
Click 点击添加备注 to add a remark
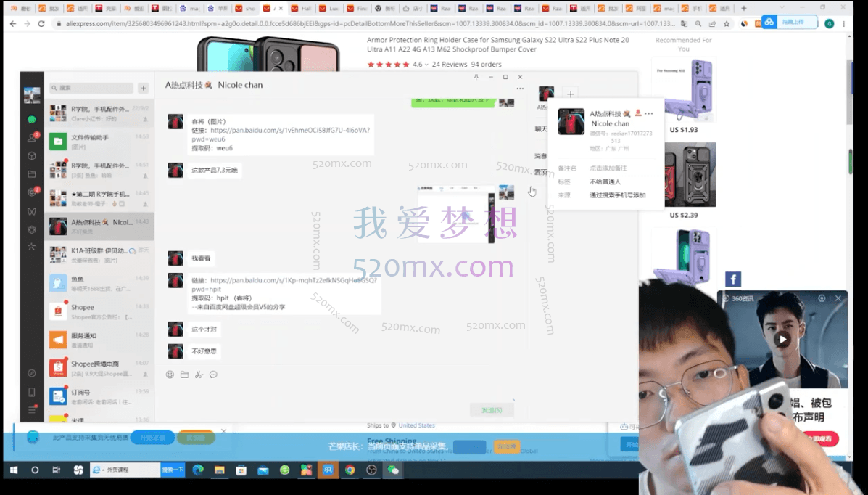(x=608, y=168)
